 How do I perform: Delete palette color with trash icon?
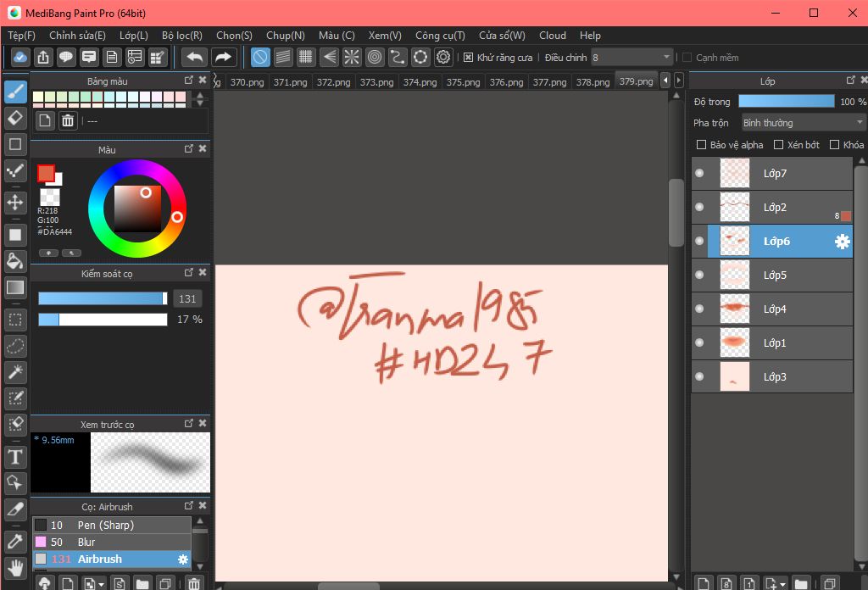68,120
